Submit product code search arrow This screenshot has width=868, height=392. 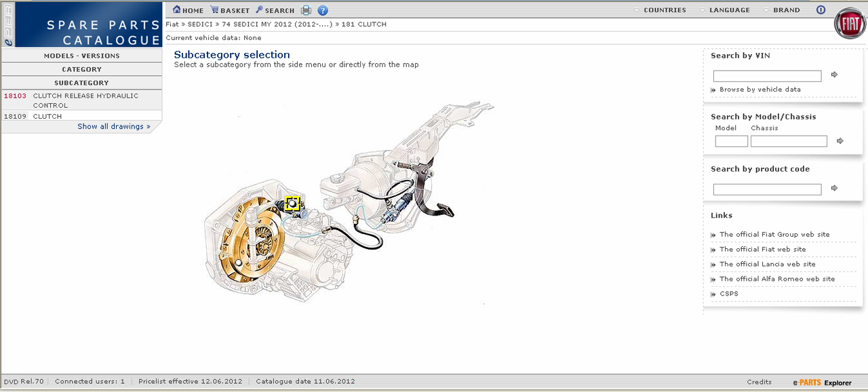pyautogui.click(x=835, y=188)
